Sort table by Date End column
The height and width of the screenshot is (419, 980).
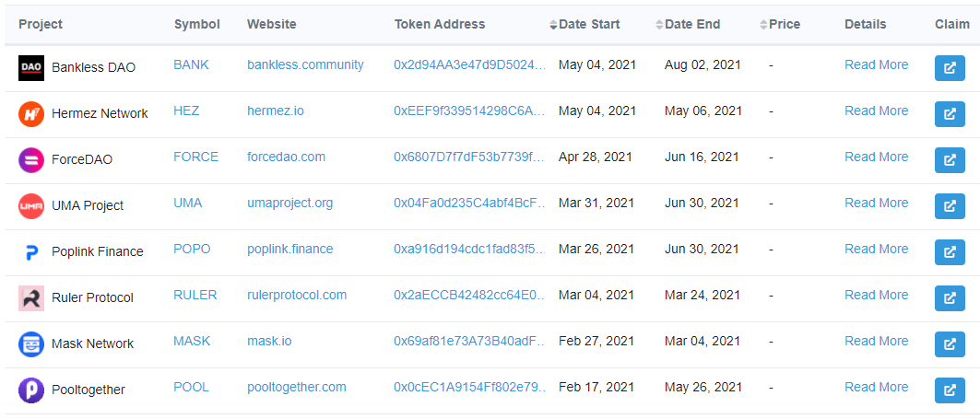tap(691, 24)
